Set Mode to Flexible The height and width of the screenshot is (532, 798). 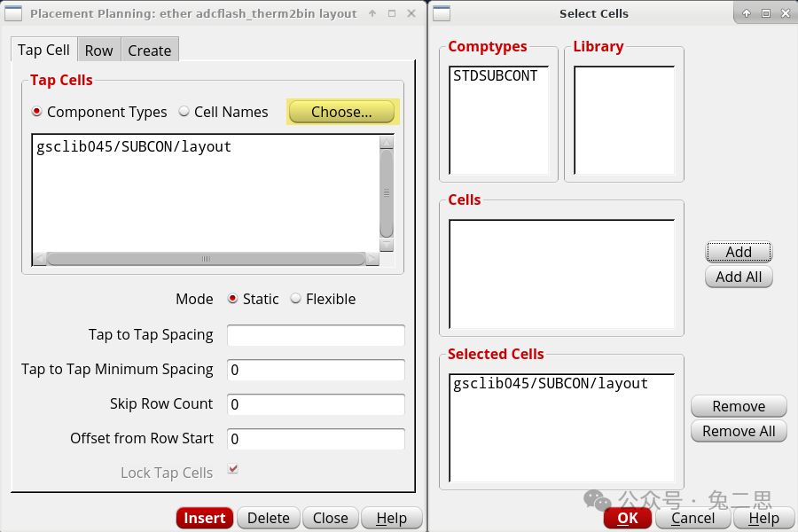(295, 299)
